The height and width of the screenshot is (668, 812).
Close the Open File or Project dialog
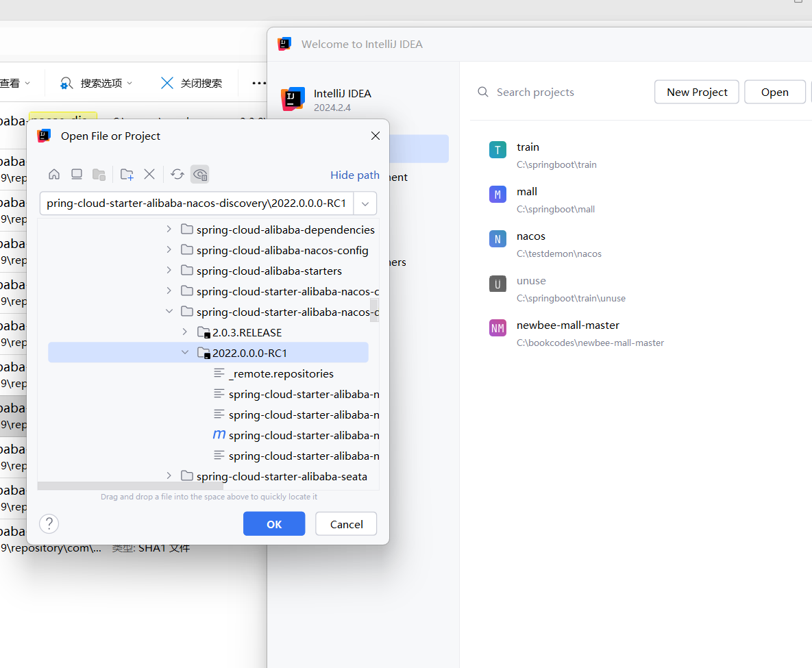pos(376,136)
